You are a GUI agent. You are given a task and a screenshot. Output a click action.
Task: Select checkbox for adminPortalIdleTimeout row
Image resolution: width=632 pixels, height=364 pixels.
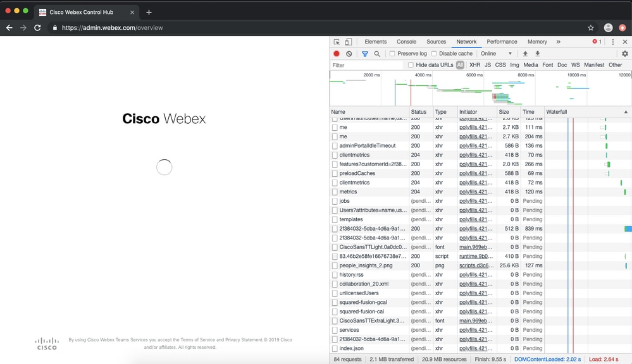tap(335, 146)
